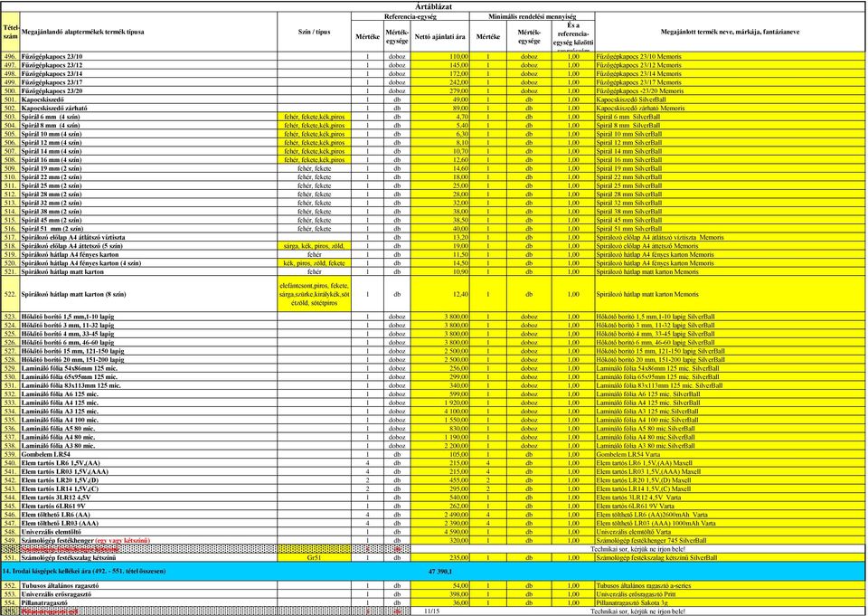Select the colour cell starting with 'elefántcsont,piros, fekete'
The image size is (868, 616).
[314, 294]
